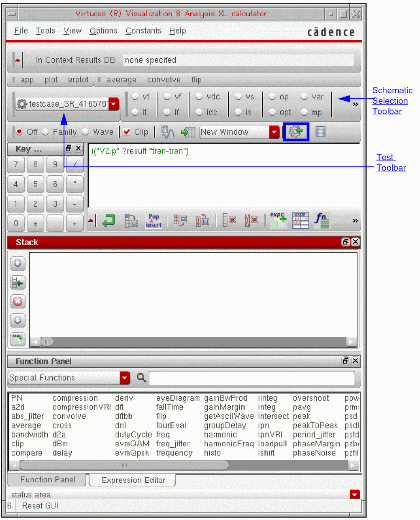Image resolution: width=420 pixels, height=520 pixels.
Task: Select the op radio button
Action: (272, 97)
